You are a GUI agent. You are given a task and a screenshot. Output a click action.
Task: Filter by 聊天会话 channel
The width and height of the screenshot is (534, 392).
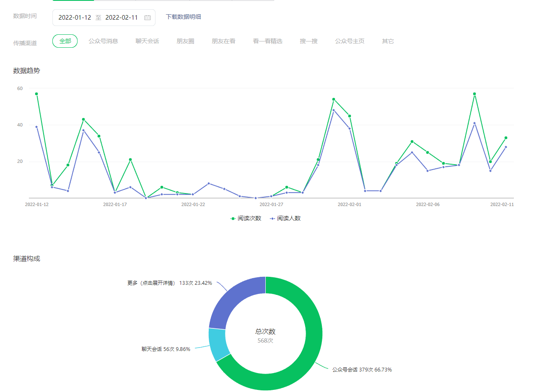tap(147, 41)
